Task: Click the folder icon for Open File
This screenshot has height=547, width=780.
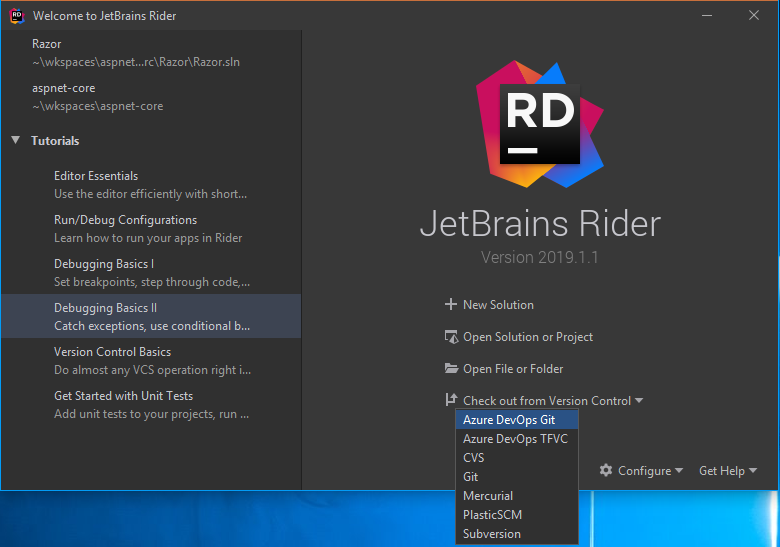Action: pyautogui.click(x=451, y=368)
